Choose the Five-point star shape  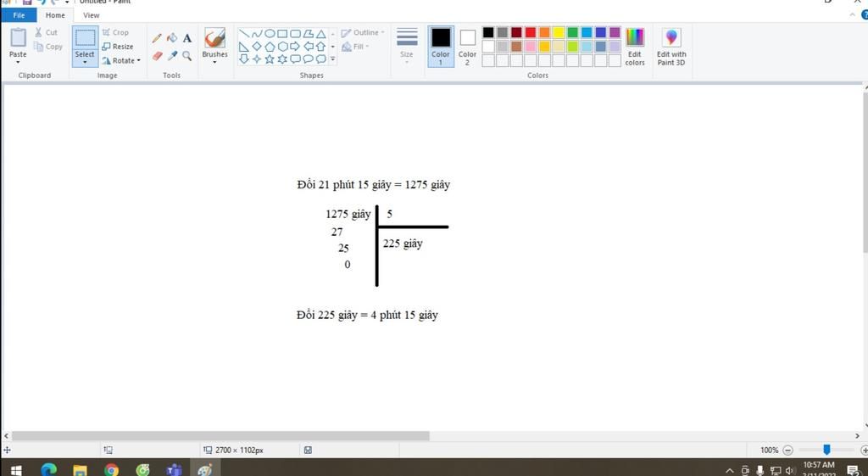pos(270,59)
